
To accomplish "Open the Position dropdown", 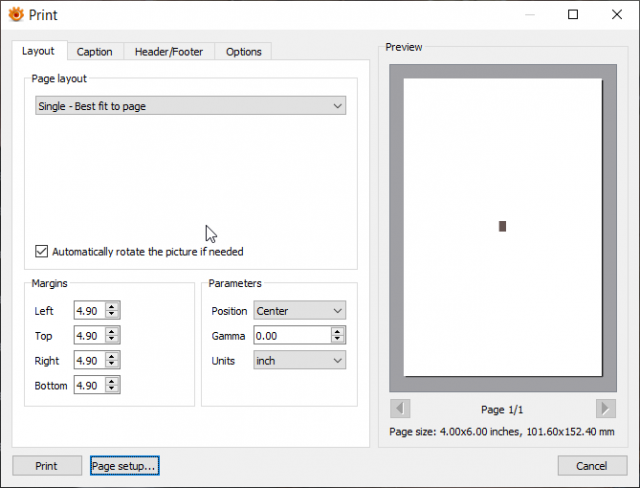I will [300, 311].
